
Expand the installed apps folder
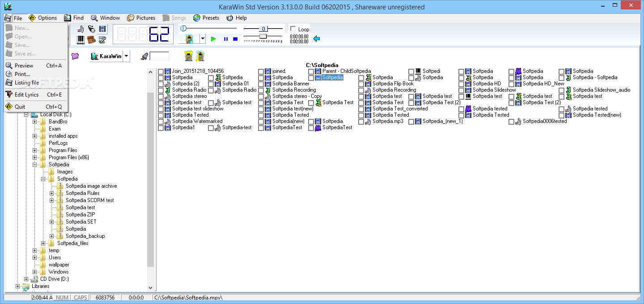pos(34,136)
